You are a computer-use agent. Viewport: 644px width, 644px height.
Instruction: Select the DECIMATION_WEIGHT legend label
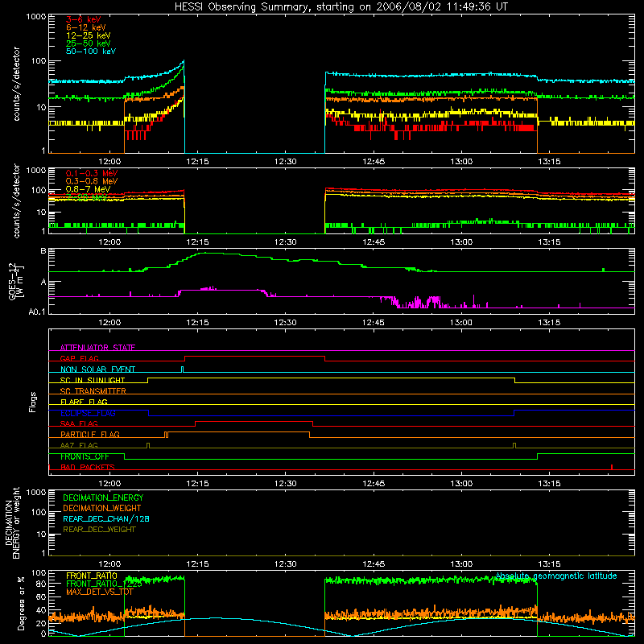click(102, 508)
